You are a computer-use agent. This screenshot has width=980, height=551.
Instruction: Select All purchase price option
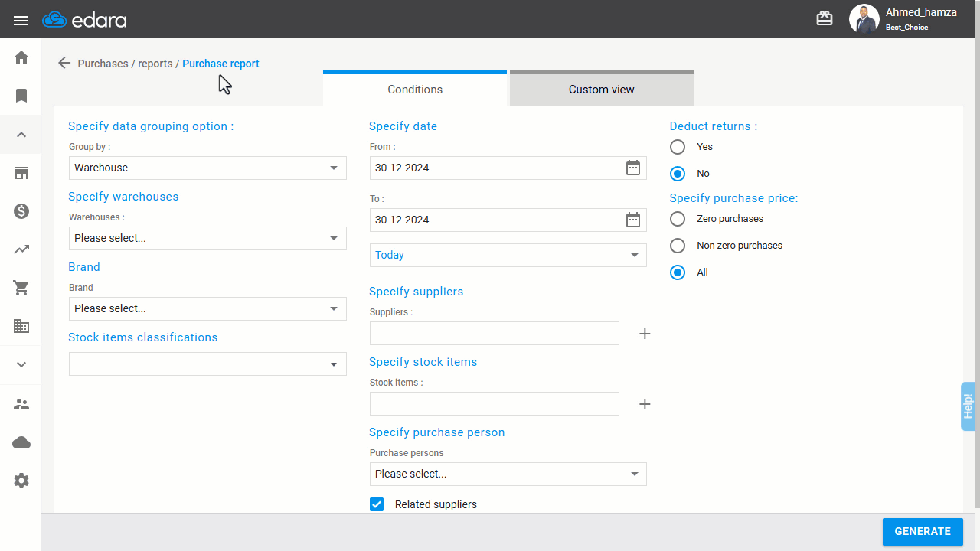click(x=678, y=272)
